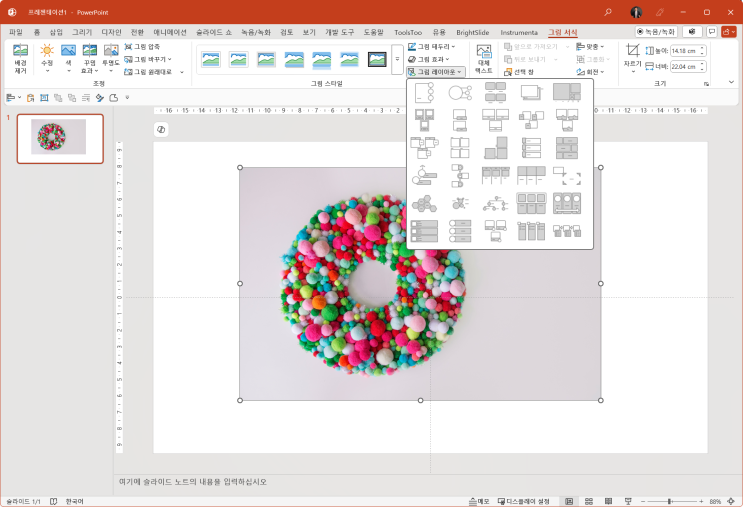743x507 pixels.
Task: Open the 자르기 (Crop) dropdown
Action: tap(633, 58)
